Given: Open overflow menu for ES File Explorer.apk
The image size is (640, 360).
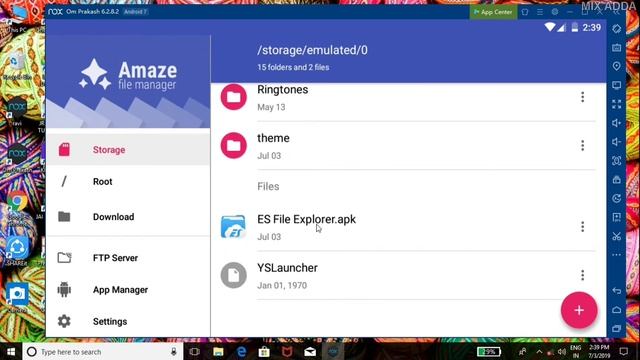Looking at the screenshot, I should pos(582,227).
